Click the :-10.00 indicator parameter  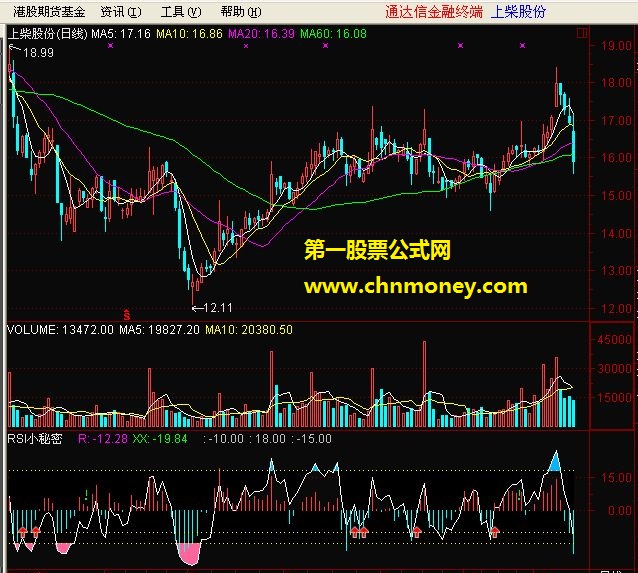point(223,439)
